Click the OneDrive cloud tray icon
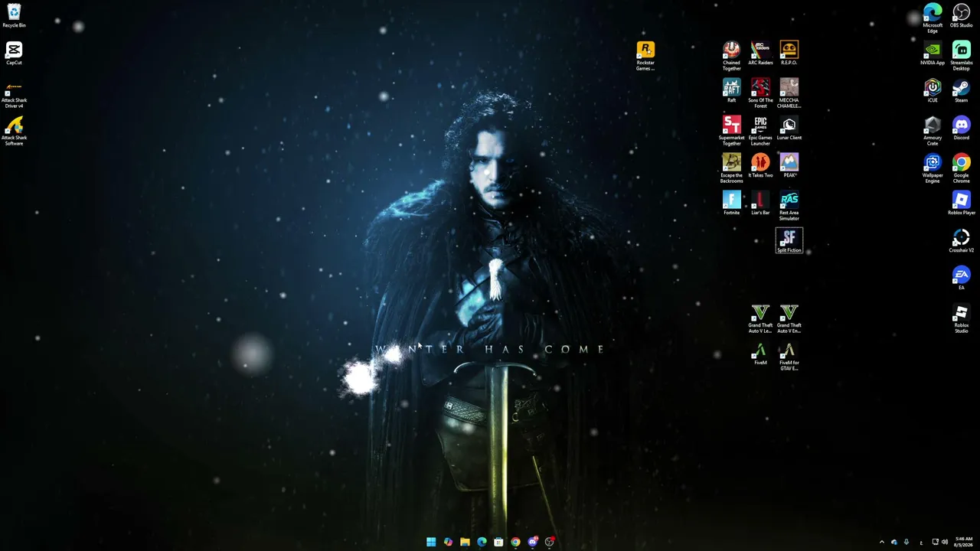 tap(893, 542)
